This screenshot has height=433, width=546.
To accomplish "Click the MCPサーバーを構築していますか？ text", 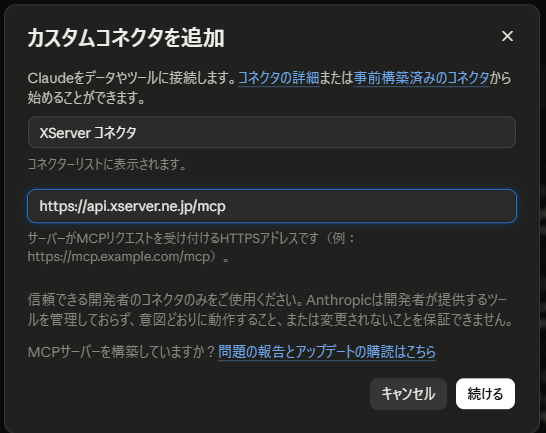I will 122,352.
